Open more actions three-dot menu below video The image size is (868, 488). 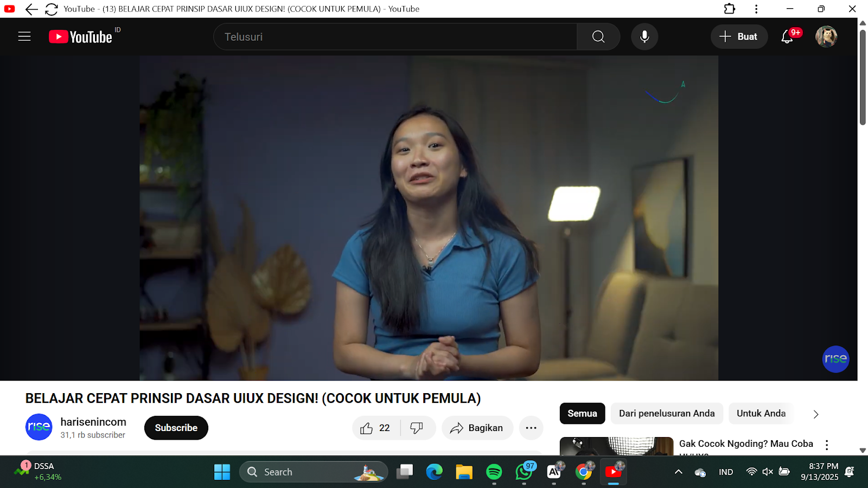531,428
